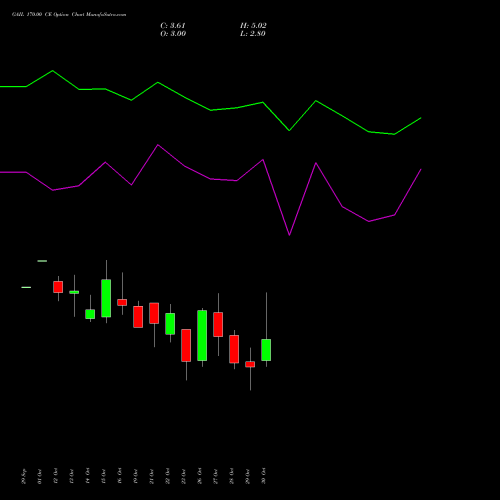
Task: Select the '01 Oct' date label on the axis
Action: tap(40, 476)
